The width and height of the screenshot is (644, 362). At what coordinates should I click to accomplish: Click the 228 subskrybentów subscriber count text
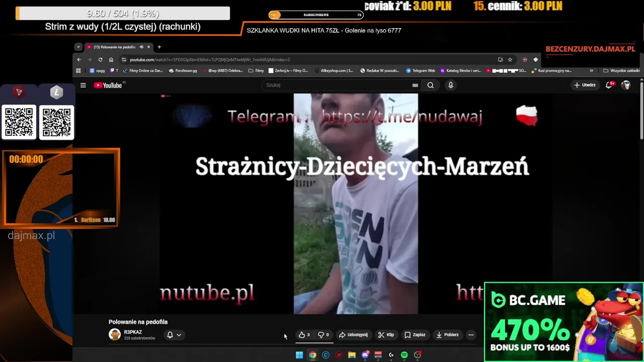[139, 338]
